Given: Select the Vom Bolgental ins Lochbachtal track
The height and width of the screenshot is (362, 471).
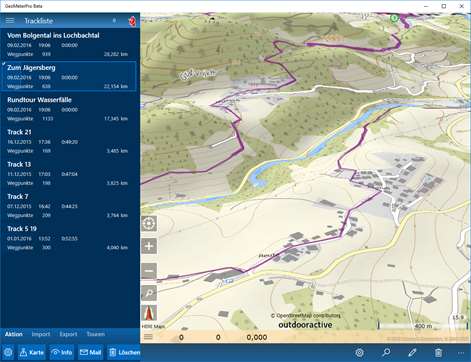Looking at the screenshot, I should pyautogui.click(x=68, y=44).
